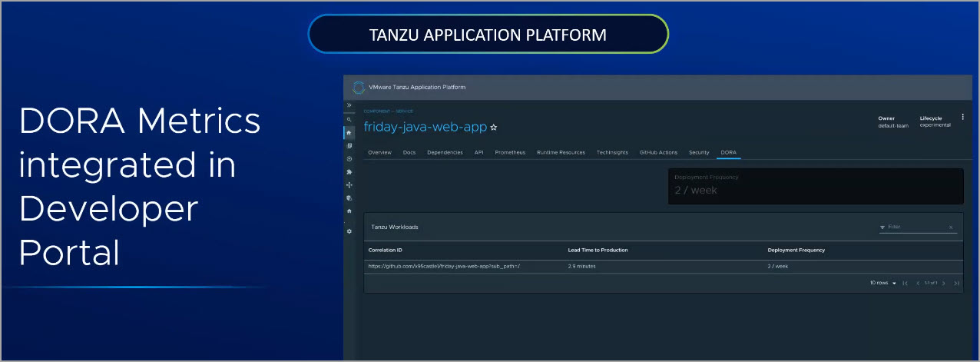
Task: Open the three-dot more options menu
Action: (962, 117)
